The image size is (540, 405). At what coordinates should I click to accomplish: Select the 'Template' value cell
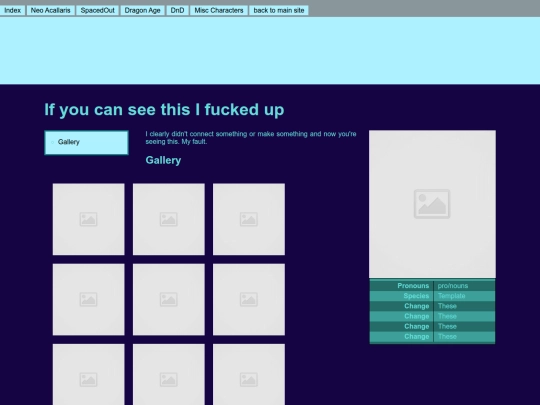click(464, 296)
